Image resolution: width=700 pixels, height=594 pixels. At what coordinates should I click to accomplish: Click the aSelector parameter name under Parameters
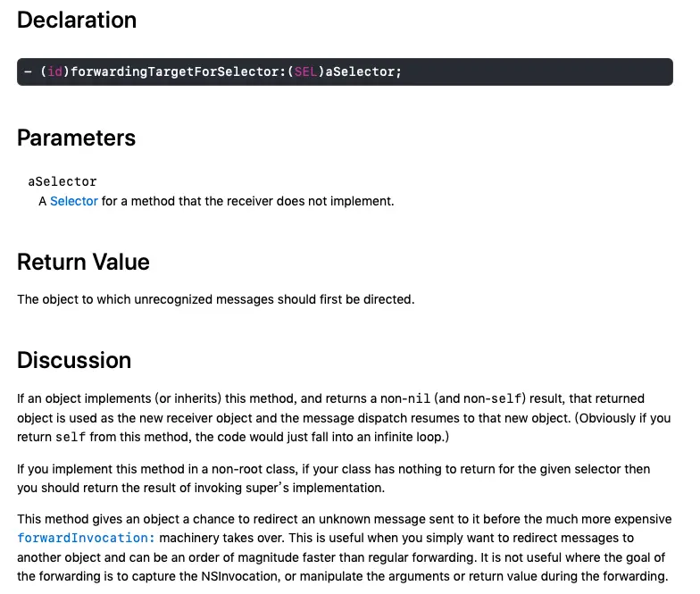click(x=62, y=182)
